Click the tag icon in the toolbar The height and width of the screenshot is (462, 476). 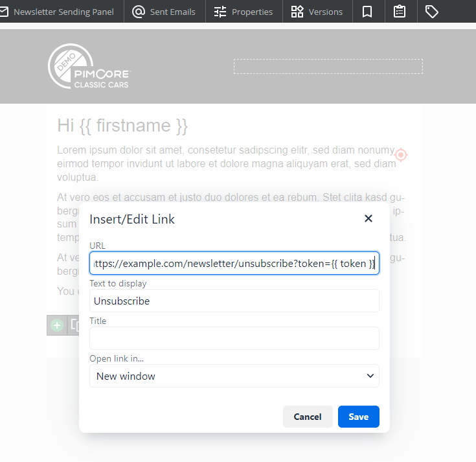pos(432,12)
